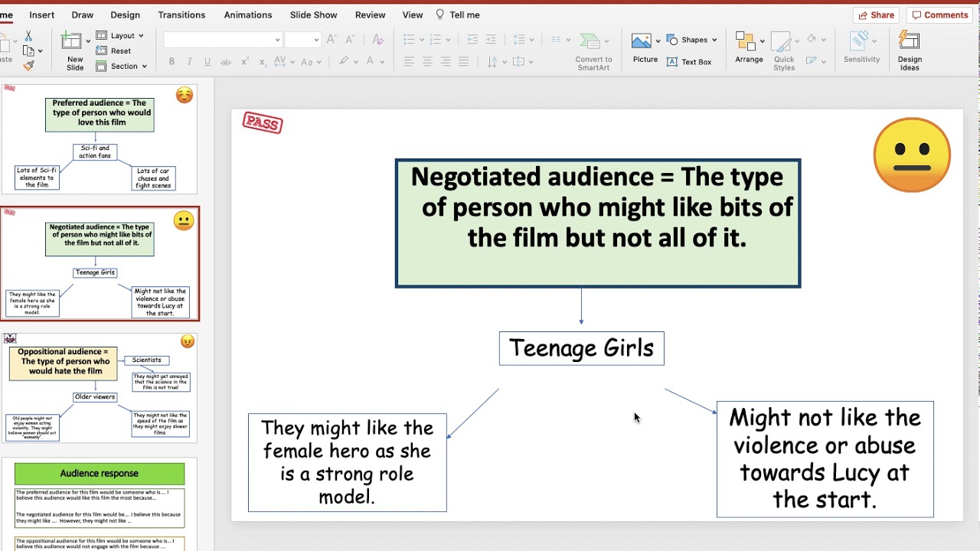This screenshot has height=551, width=980.
Task: Toggle subscript formatting
Action: [263, 62]
